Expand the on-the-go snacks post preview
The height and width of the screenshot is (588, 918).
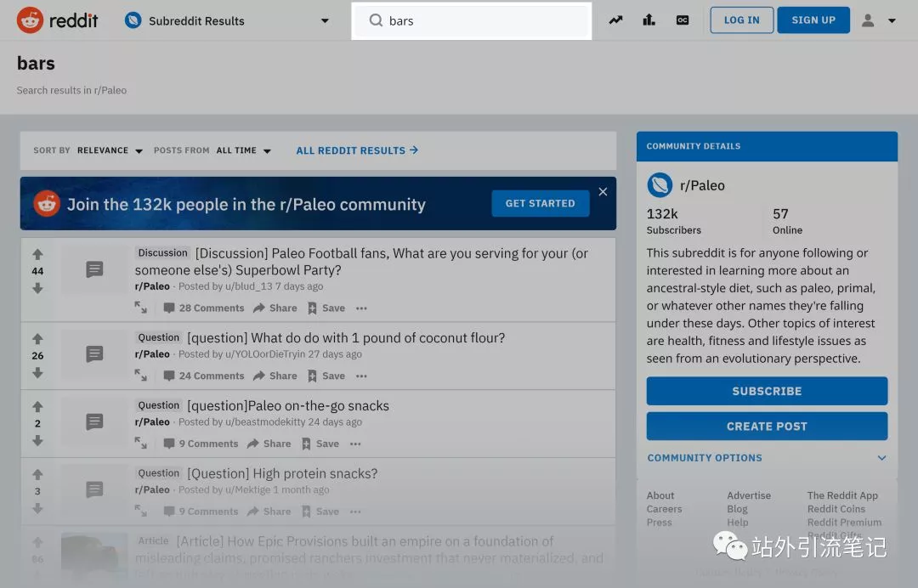140,444
